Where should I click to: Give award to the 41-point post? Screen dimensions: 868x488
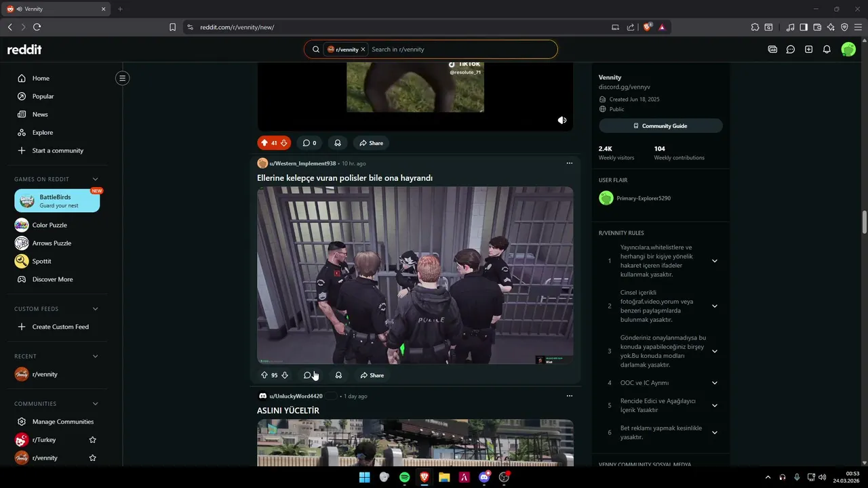[x=338, y=143]
